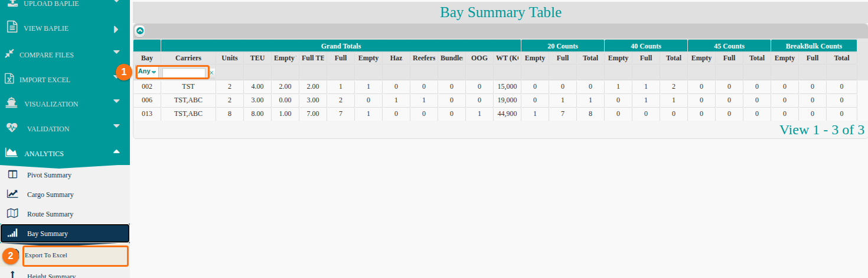Viewport: 868px width, 278px height.
Task: Sort by the Bundles column header
Action: pos(452,58)
